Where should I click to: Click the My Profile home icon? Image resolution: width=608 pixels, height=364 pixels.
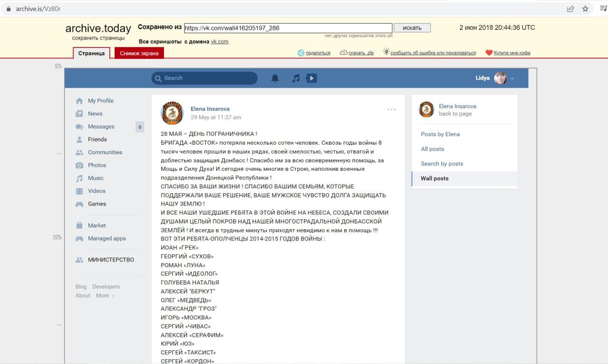[79, 101]
